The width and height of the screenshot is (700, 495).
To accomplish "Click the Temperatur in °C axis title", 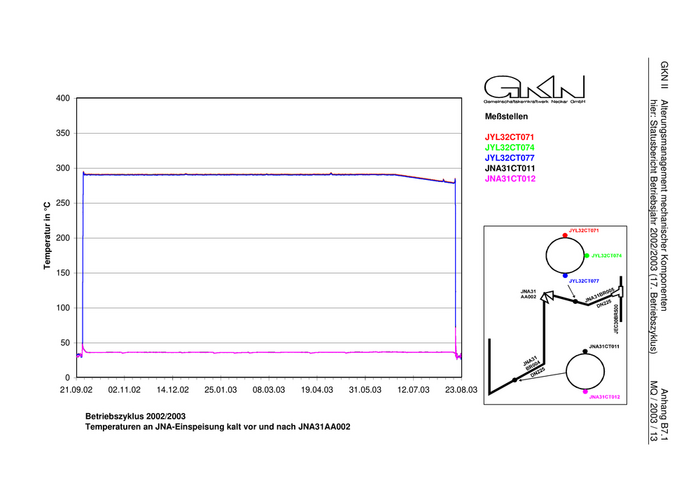I will click(47, 236).
